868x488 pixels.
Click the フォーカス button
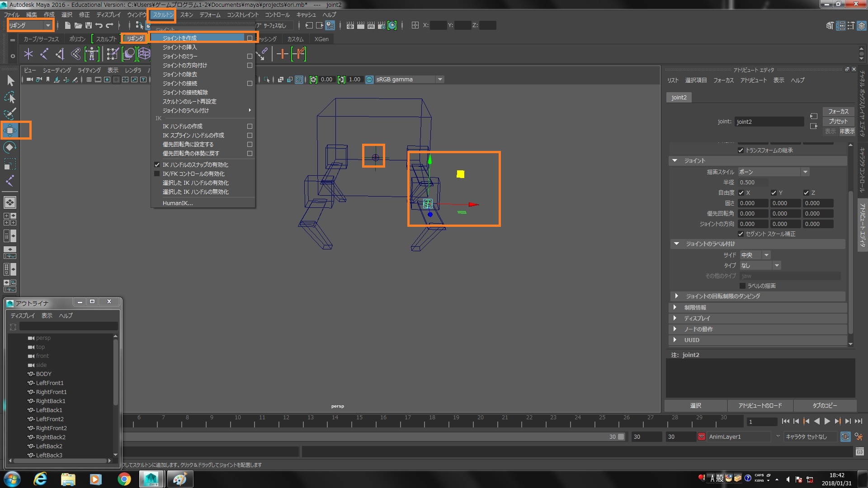(838, 112)
